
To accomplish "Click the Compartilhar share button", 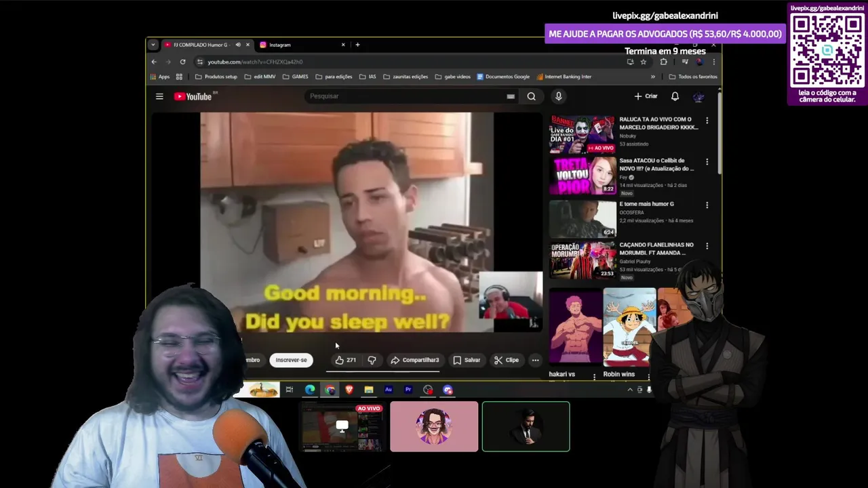I will (415, 360).
